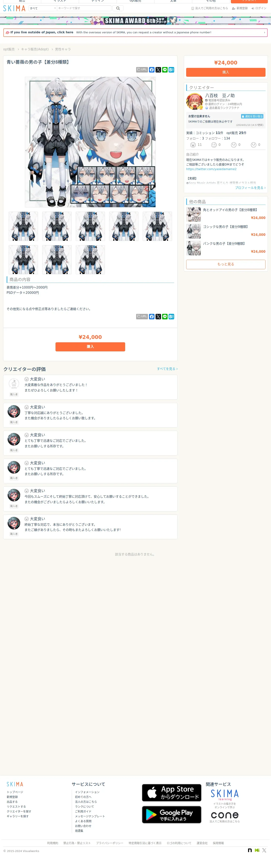Share on X above the product image

click(158, 70)
